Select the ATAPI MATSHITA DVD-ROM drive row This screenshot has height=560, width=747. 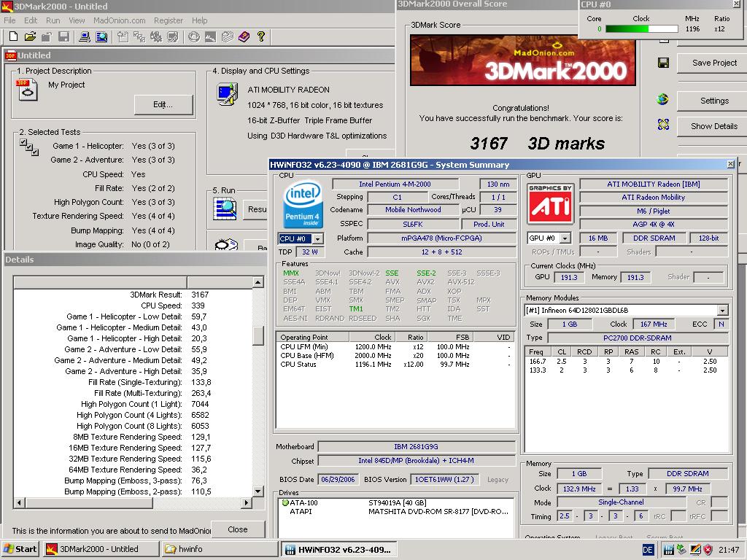pyautogui.click(x=395, y=512)
